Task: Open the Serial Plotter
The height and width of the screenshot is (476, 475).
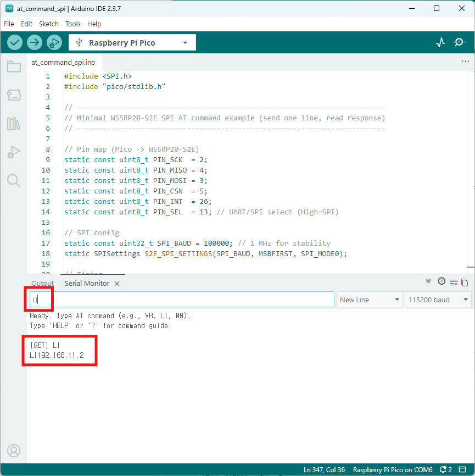Action: pos(440,42)
